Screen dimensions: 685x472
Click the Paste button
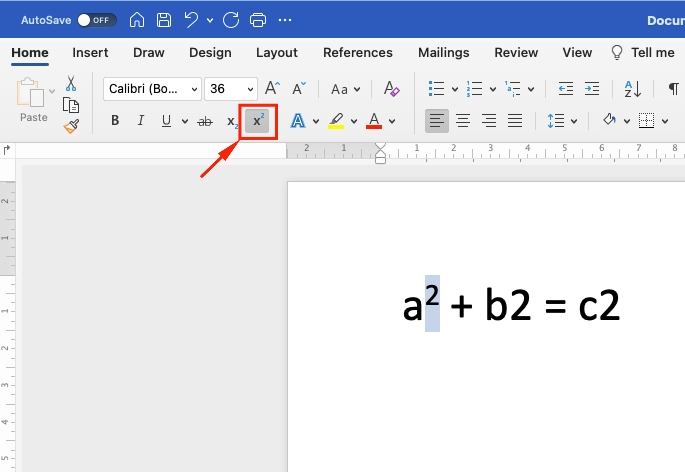pos(33,100)
